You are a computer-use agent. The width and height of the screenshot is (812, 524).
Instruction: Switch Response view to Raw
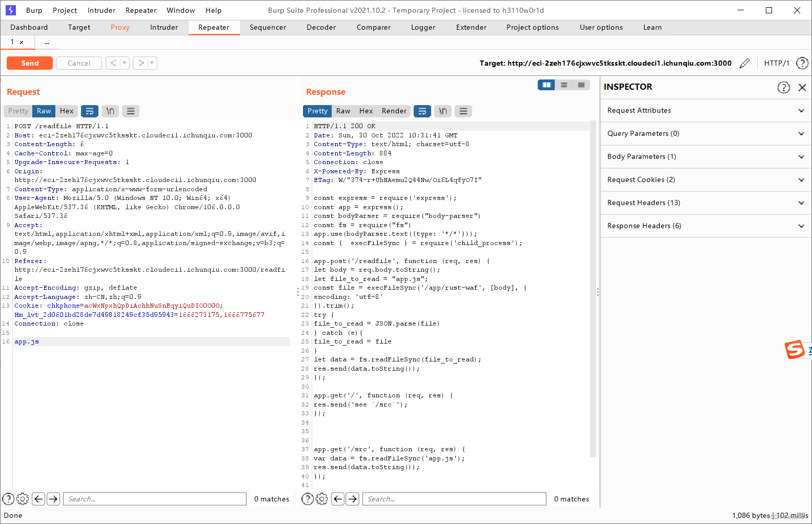pyautogui.click(x=343, y=111)
